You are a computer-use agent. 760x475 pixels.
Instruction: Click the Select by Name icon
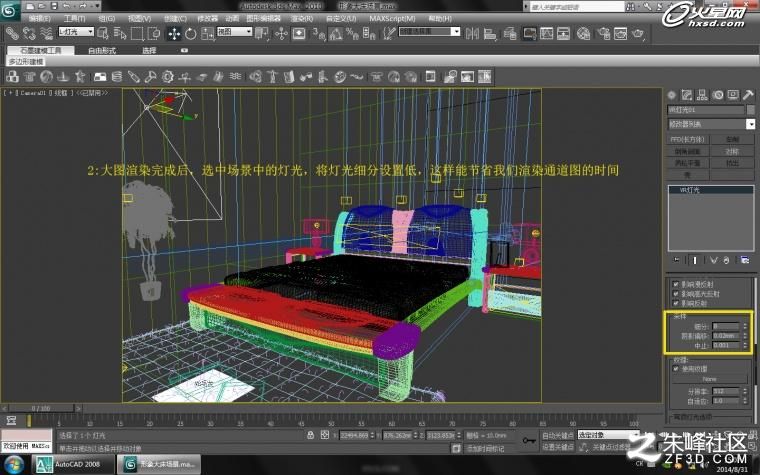tap(120, 33)
